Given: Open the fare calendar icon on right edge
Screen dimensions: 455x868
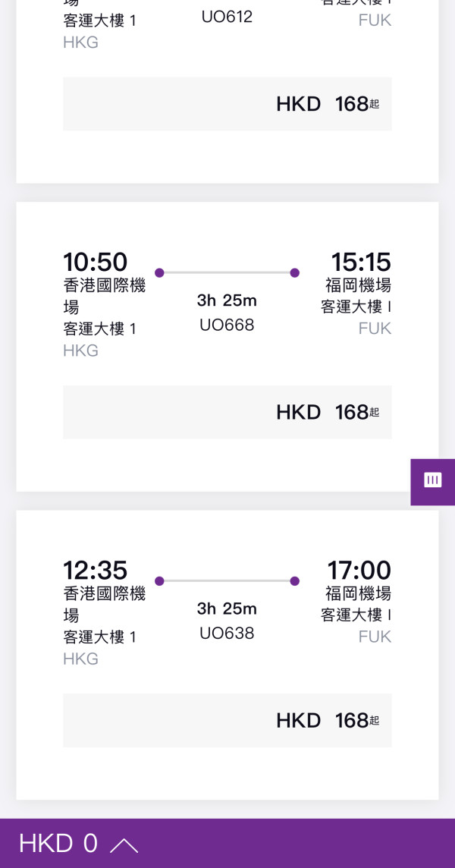Looking at the screenshot, I should tap(432, 481).
